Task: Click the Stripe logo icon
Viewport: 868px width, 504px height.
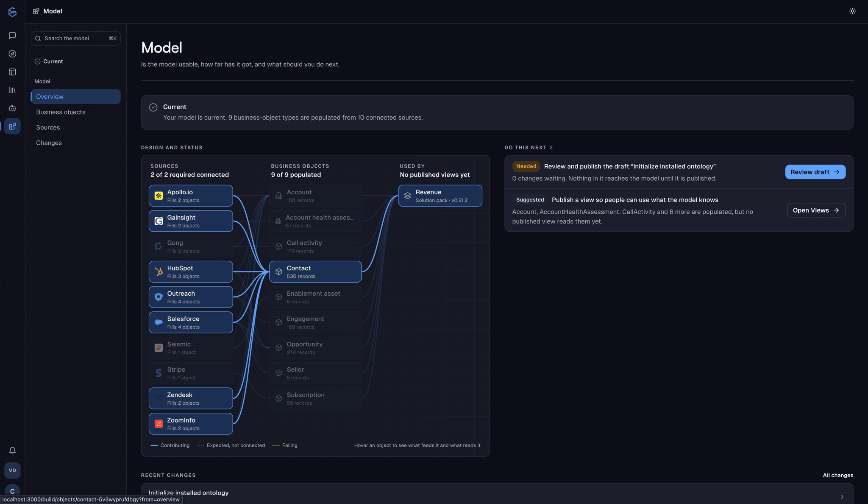Action: pos(159,373)
